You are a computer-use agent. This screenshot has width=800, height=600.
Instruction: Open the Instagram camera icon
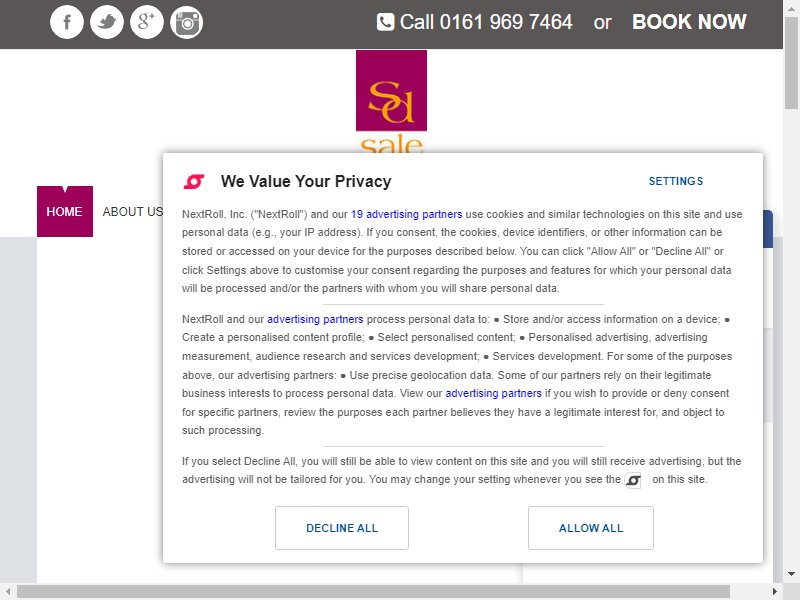click(187, 22)
